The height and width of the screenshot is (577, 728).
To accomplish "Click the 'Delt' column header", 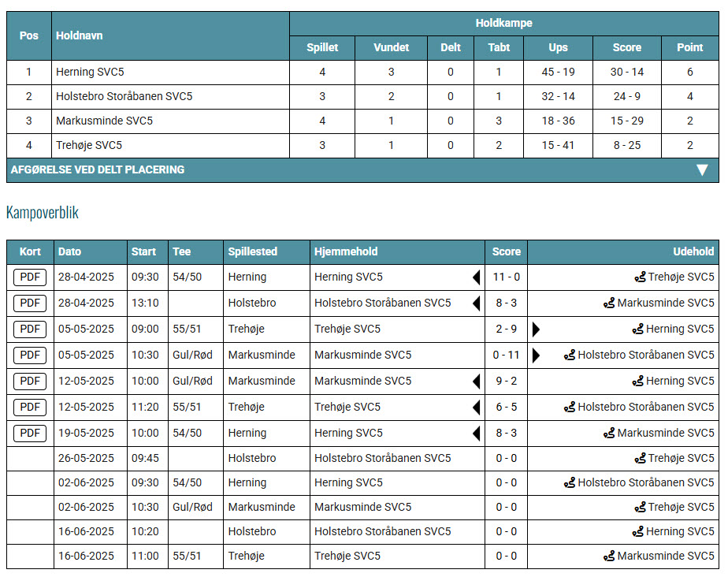I will [451, 48].
